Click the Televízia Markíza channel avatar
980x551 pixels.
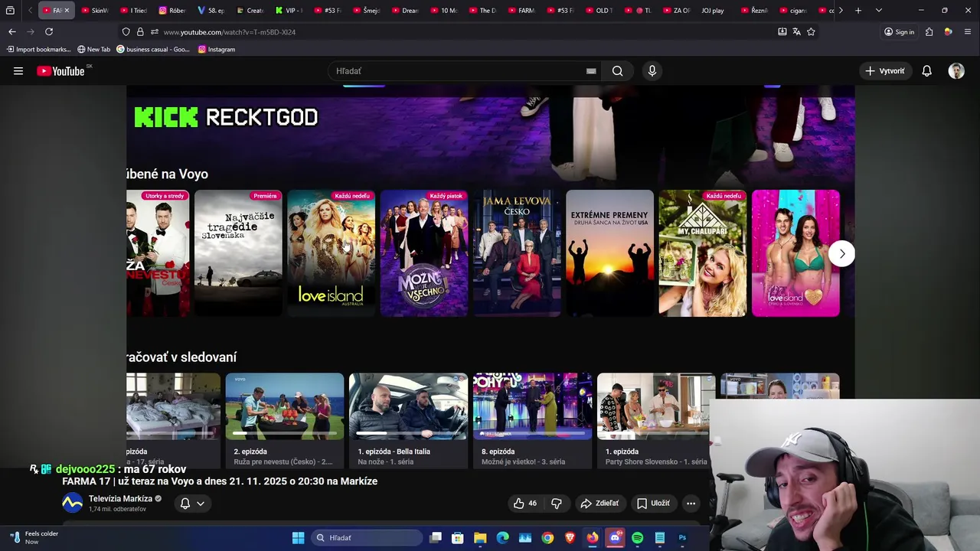[x=73, y=503]
